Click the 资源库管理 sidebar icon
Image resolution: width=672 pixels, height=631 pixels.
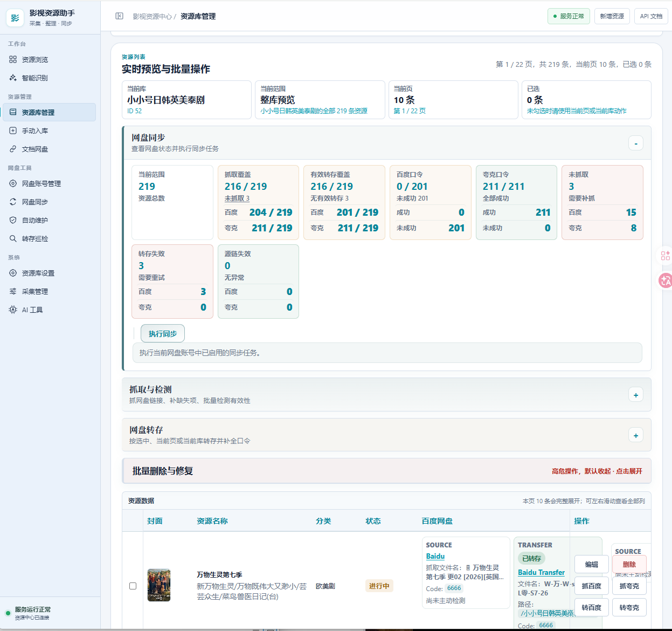pos(13,112)
